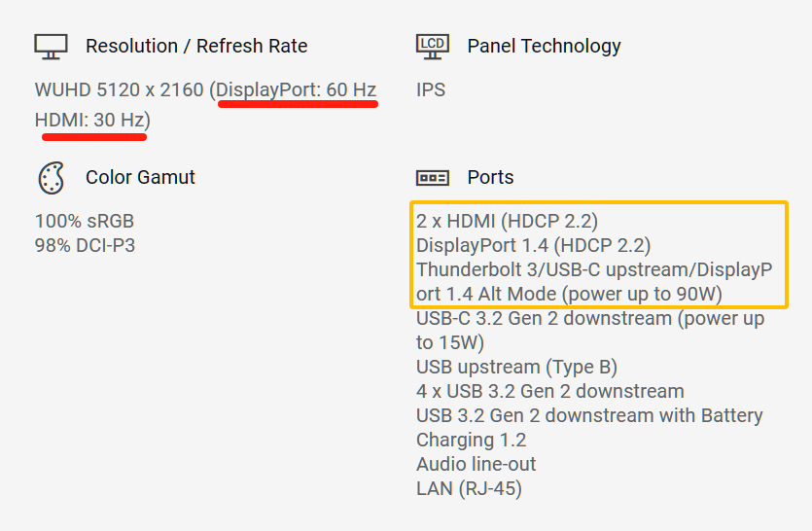The width and height of the screenshot is (812, 531).
Task: Click the Ports connector icon
Action: click(433, 178)
